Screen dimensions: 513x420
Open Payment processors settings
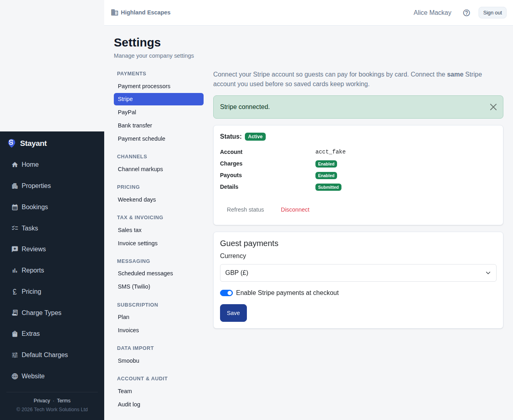pos(159,86)
